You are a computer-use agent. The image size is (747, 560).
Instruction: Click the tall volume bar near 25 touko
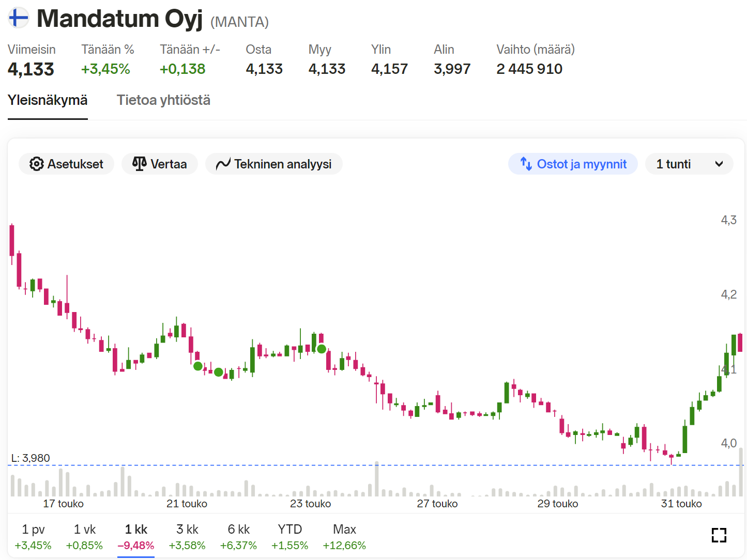click(x=377, y=479)
